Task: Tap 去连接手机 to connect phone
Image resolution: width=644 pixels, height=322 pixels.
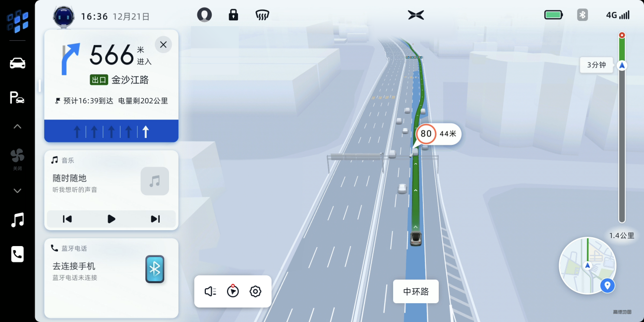Action: (74, 266)
